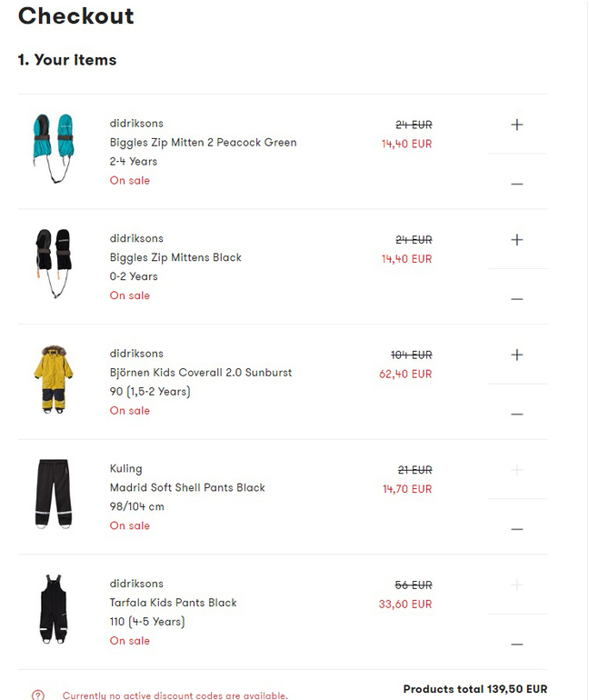Open Madrid Soft Shell Pants Black
Image resolution: width=589 pixels, height=700 pixels.
[187, 487]
